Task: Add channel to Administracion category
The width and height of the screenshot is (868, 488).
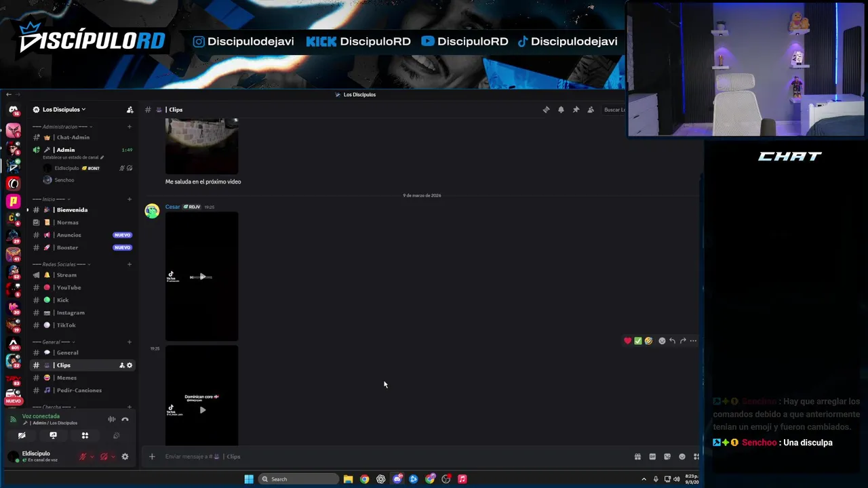Action: [130, 127]
